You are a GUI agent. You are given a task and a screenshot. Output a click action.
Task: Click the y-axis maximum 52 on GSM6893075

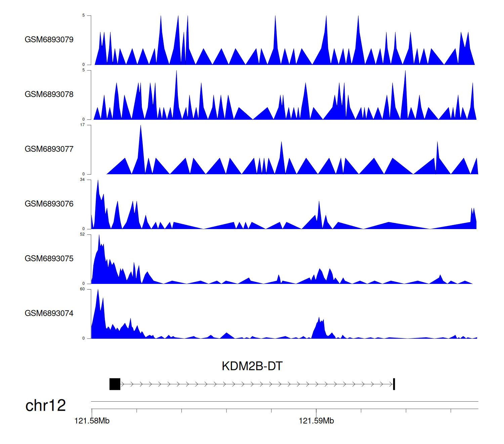click(82, 234)
